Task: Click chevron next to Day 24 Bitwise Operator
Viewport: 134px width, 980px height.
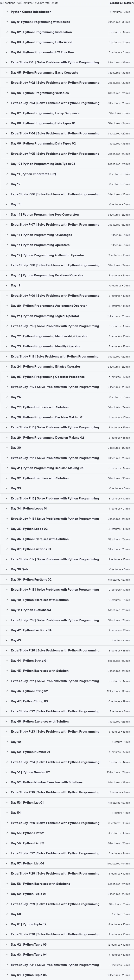Action: point(7,367)
